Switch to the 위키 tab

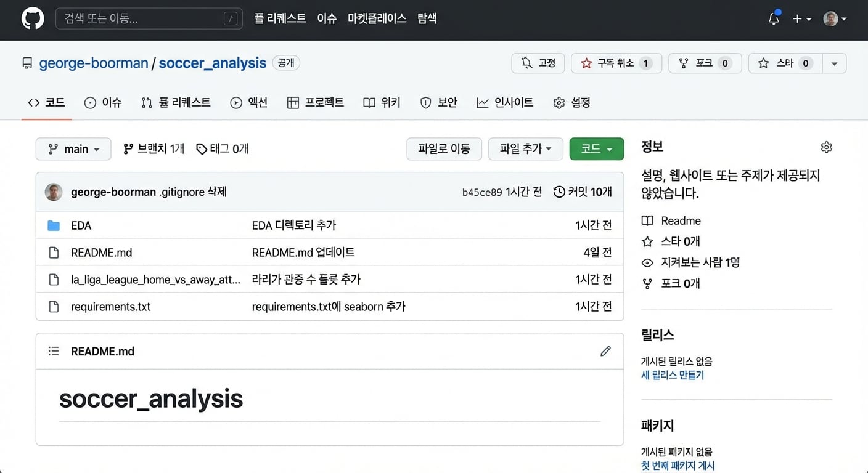coord(382,102)
